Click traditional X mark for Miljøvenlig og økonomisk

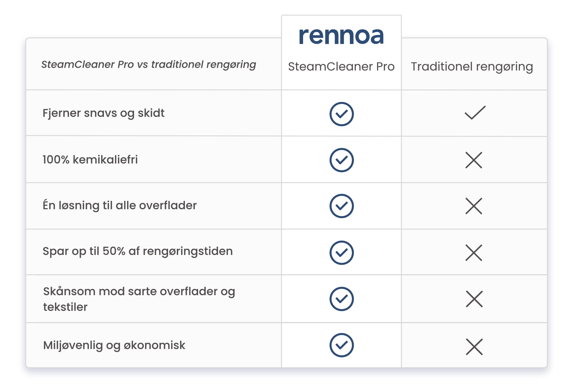[x=474, y=347]
